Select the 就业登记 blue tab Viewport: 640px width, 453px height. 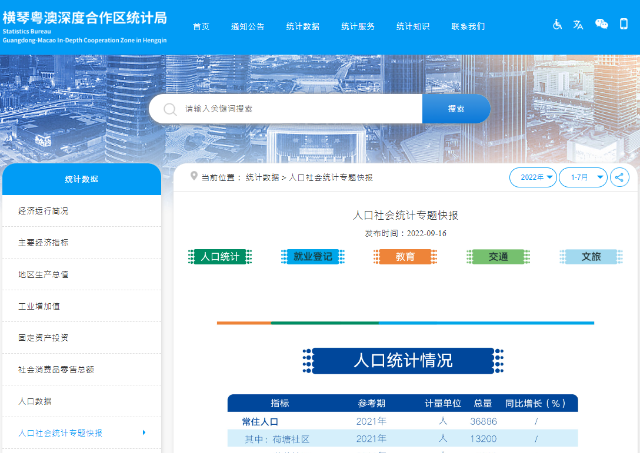(x=313, y=257)
